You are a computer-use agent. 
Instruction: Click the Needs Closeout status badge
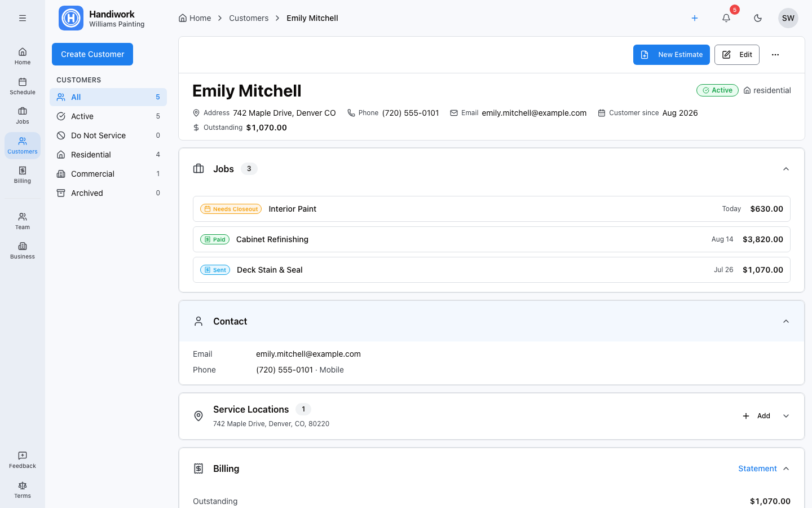[231, 209]
